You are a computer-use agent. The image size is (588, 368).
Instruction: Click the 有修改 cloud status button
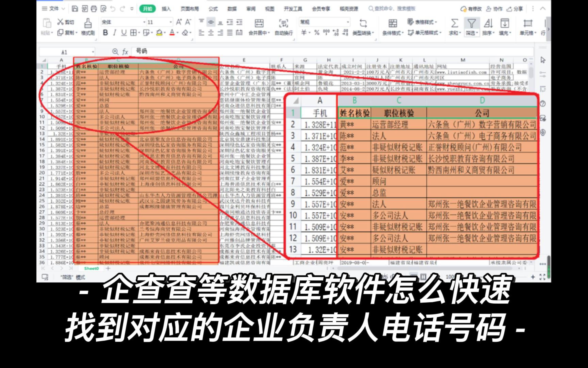coord(471,9)
